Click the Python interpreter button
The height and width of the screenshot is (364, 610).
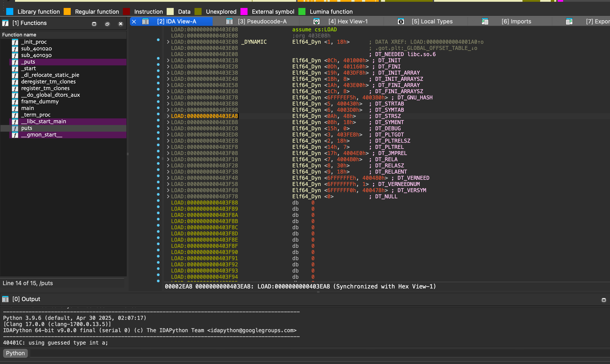pyautogui.click(x=15, y=353)
